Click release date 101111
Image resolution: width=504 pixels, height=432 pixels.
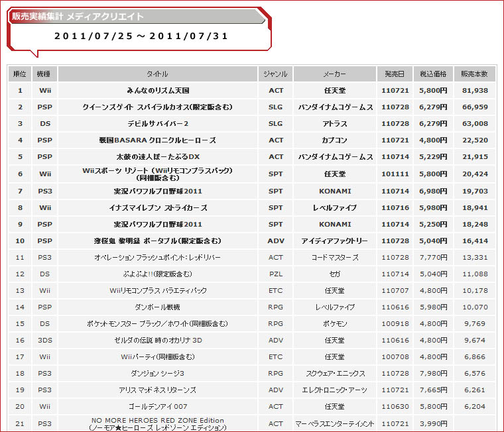click(395, 174)
